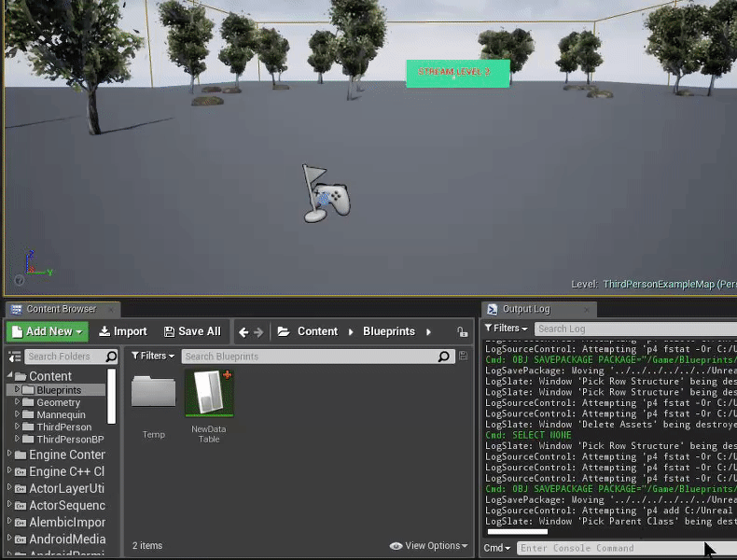Screen dimensions: 737x560
Task: Click the Search Blueprints magnifier icon
Action: point(443,357)
